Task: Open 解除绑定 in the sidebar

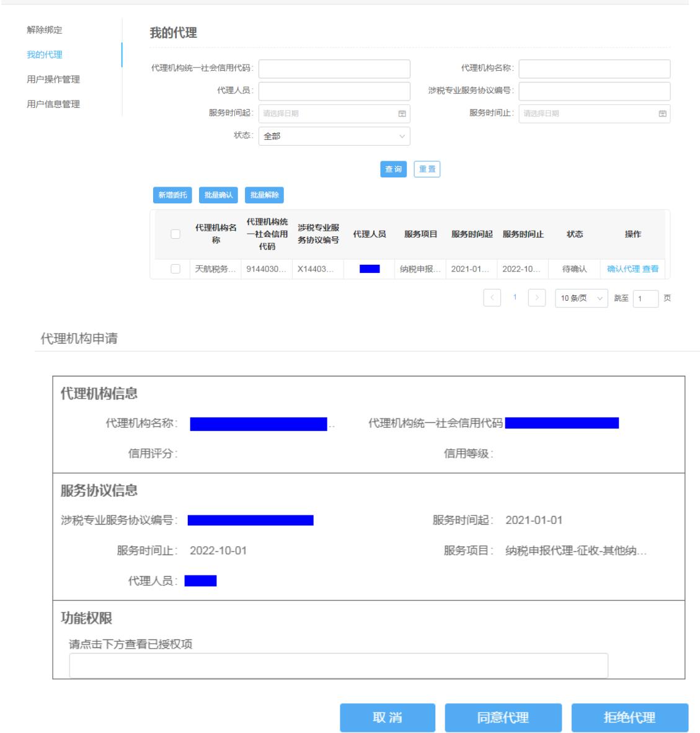Action: [x=45, y=30]
